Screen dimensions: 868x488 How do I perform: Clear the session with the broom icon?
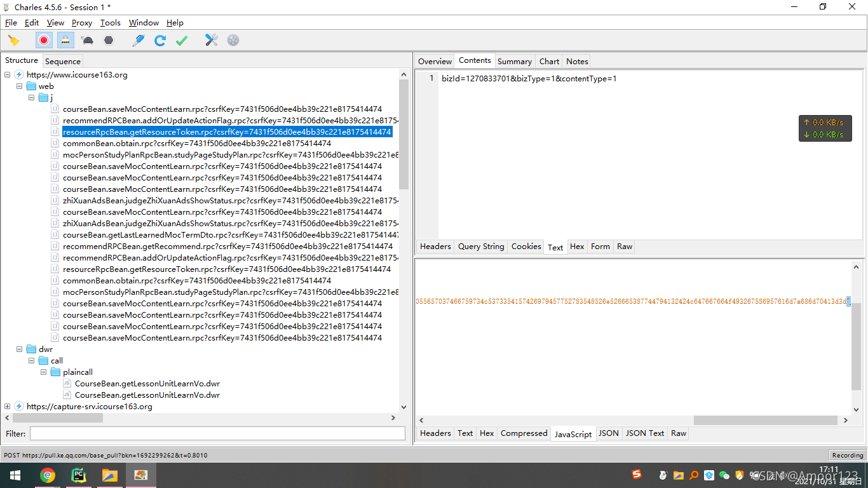[x=13, y=41]
